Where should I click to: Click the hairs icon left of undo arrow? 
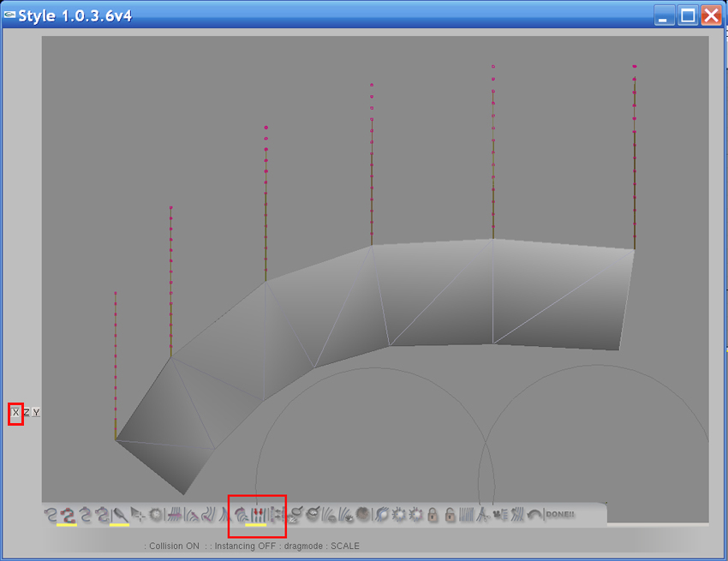517,515
